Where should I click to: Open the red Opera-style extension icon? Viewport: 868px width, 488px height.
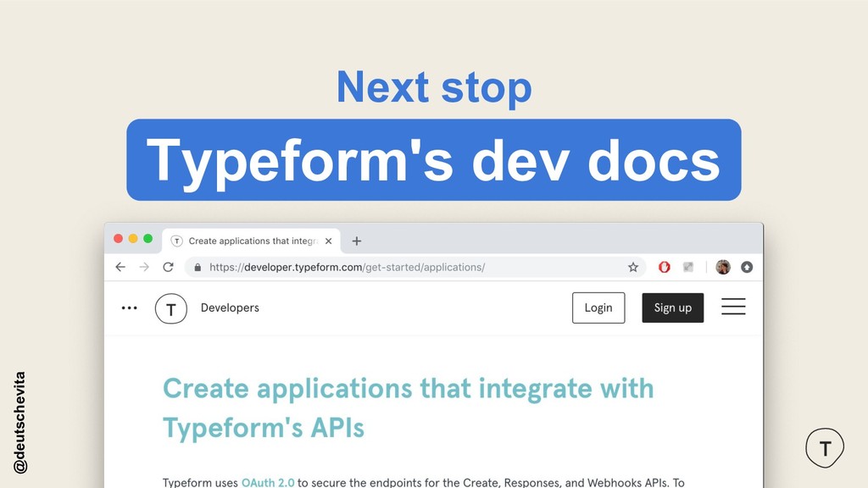coord(665,267)
